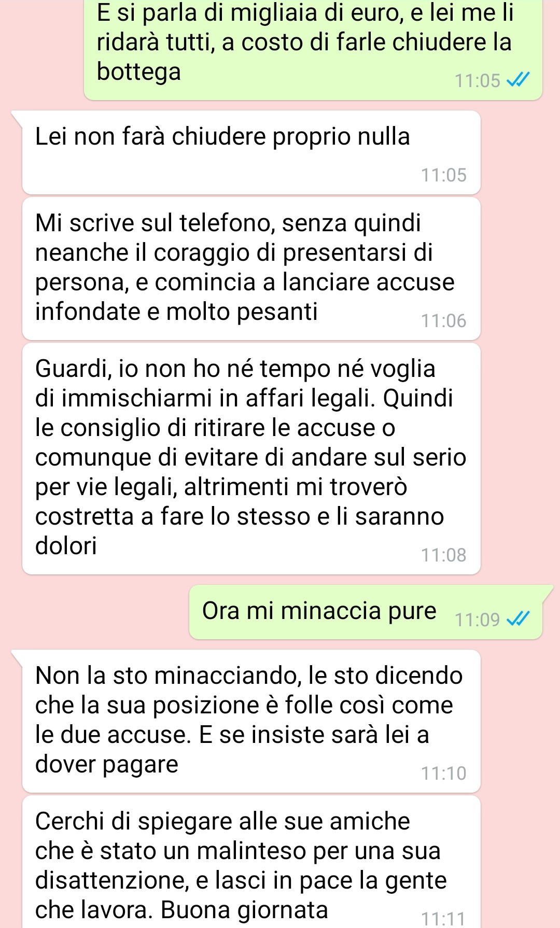
Task: Tap the double check mark beside 11:05
Action: pyautogui.click(x=518, y=80)
